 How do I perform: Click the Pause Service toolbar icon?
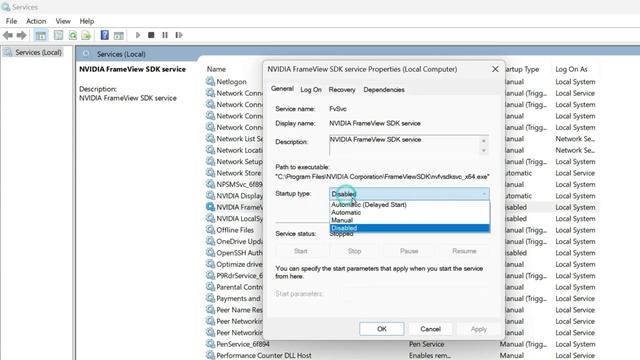coord(165,35)
